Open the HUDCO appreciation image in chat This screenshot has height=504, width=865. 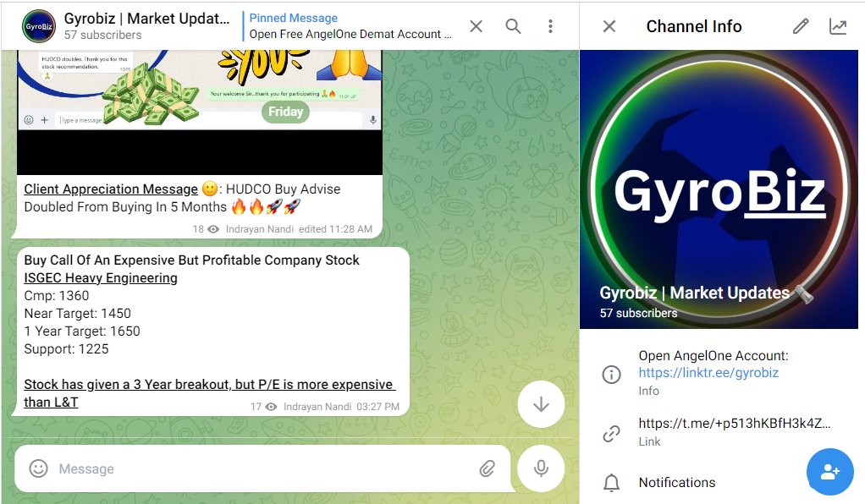(x=200, y=112)
